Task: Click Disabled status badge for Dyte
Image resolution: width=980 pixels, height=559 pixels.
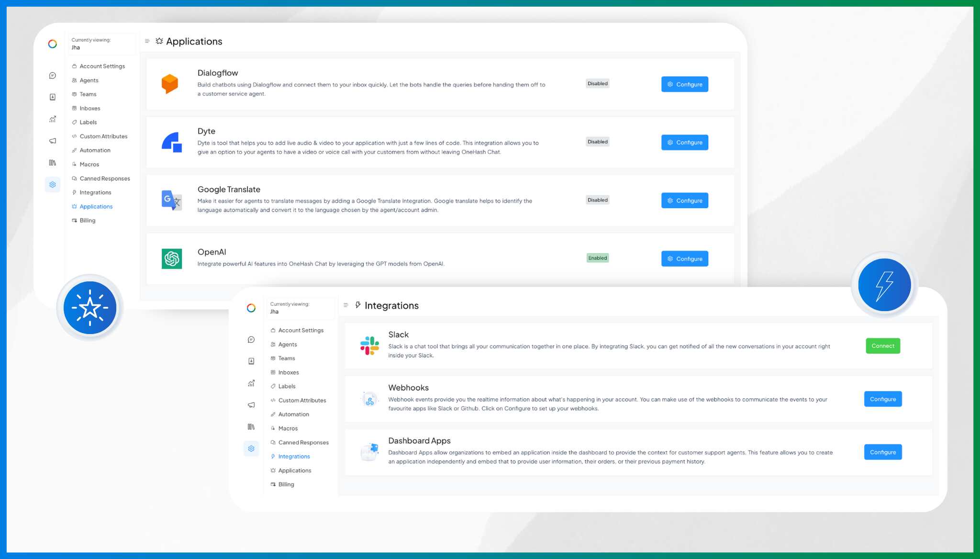Action: coord(598,142)
